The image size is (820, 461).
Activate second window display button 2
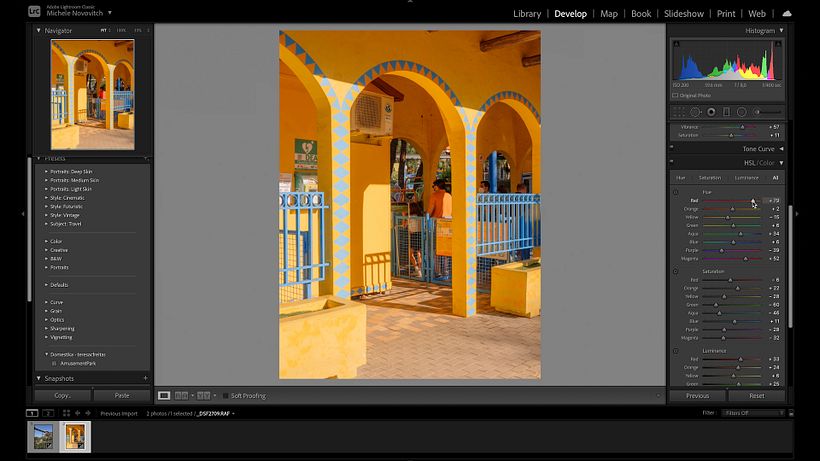tap(48, 413)
